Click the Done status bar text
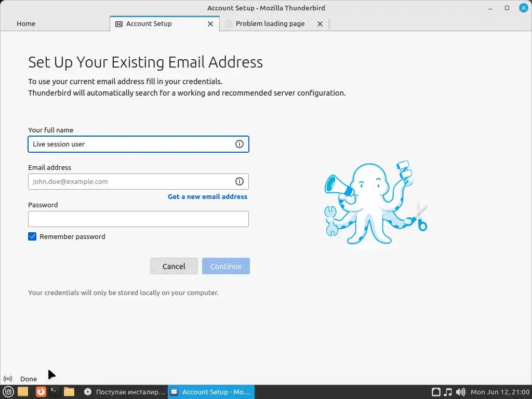This screenshot has width=532, height=399. pos(29,379)
